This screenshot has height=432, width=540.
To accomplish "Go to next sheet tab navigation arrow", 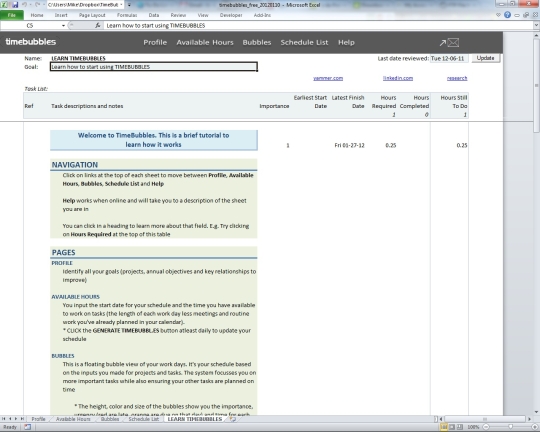I will pos(16,419).
